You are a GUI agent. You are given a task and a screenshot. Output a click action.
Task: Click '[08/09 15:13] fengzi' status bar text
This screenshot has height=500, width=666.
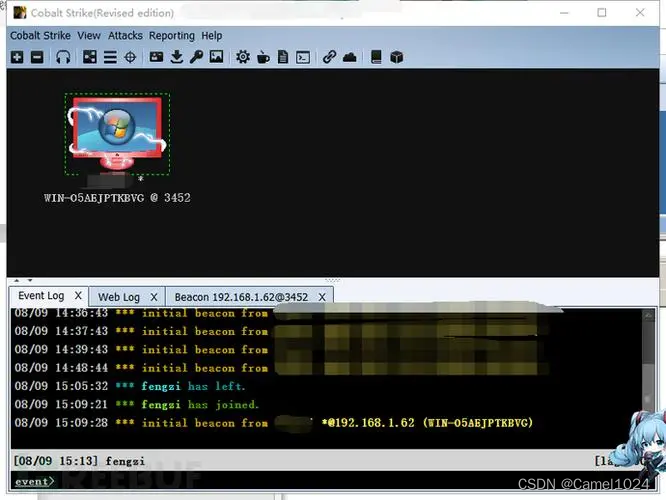pos(79,461)
